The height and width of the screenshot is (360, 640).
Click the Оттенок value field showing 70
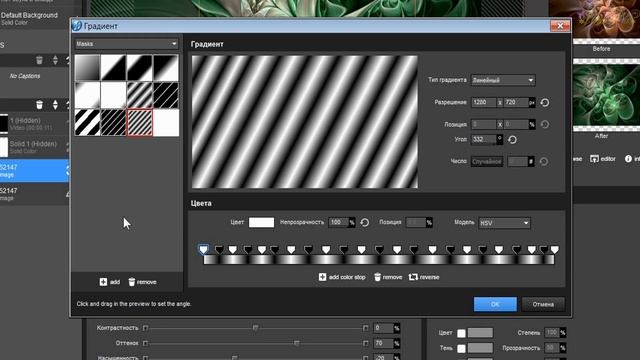[x=384, y=343]
